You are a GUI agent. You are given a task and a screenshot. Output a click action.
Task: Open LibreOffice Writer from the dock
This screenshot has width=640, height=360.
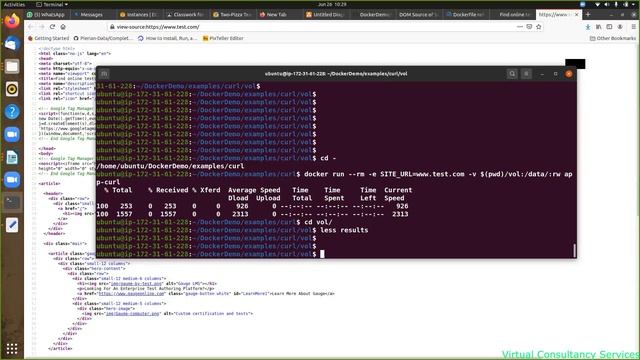(12, 157)
